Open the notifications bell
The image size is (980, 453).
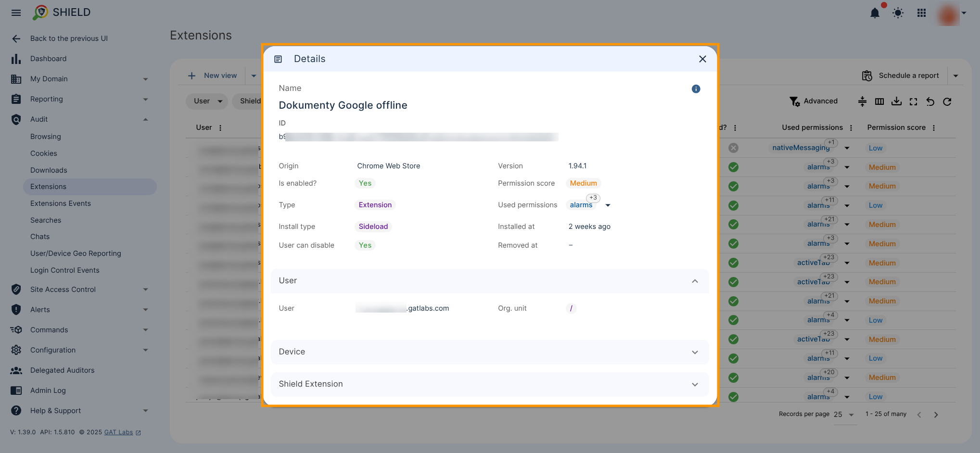coord(875,13)
